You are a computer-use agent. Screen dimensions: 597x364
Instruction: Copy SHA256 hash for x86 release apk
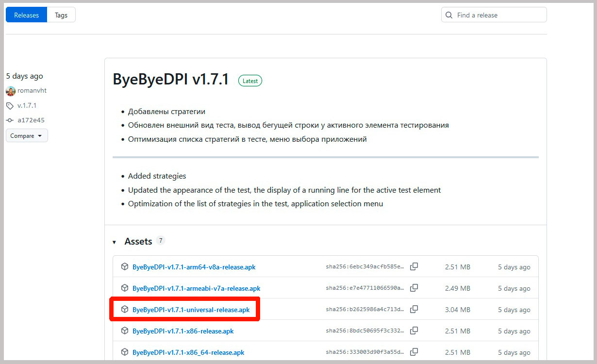(x=414, y=331)
